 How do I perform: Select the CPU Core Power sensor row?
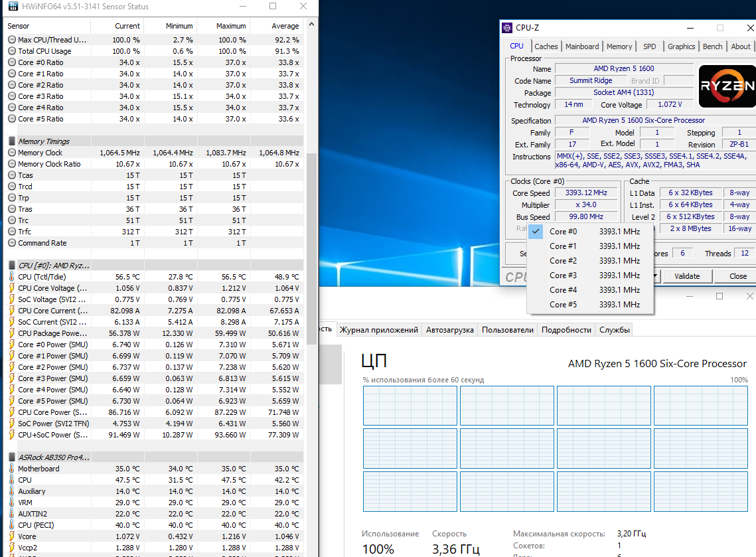[x=154, y=412]
